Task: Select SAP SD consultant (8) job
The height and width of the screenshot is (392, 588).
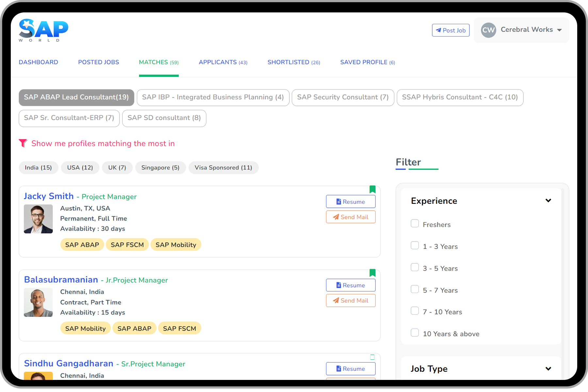Action: pyautogui.click(x=164, y=118)
